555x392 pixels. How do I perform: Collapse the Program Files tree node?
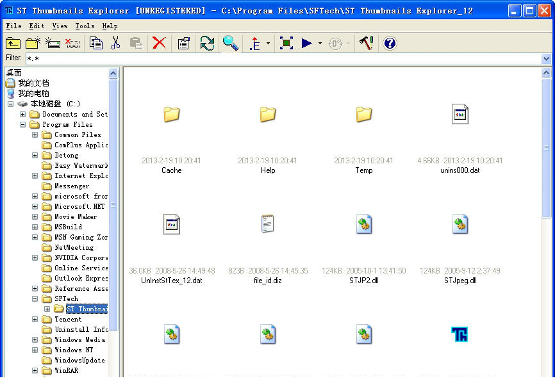tap(22, 124)
